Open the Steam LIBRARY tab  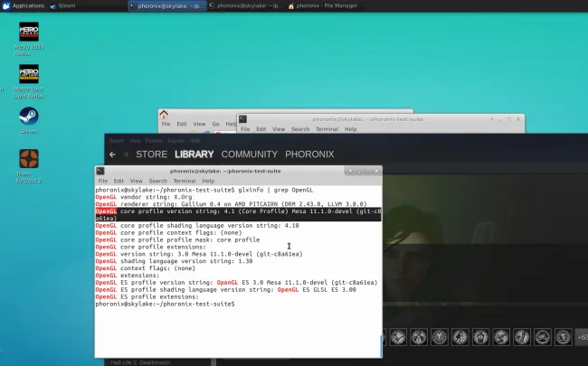point(194,155)
